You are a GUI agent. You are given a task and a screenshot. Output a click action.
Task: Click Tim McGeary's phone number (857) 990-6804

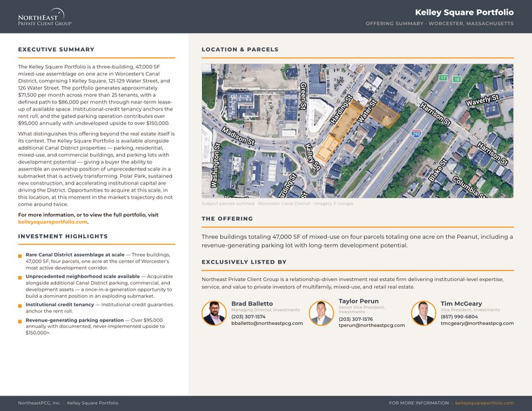459,317
